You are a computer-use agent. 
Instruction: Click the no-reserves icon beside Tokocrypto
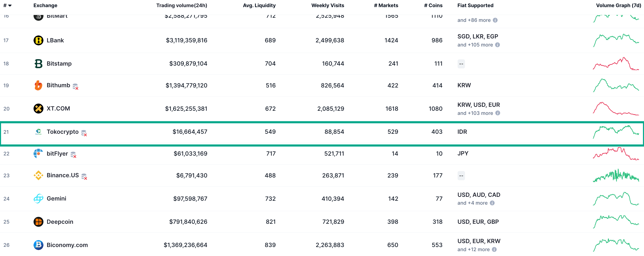point(84,133)
